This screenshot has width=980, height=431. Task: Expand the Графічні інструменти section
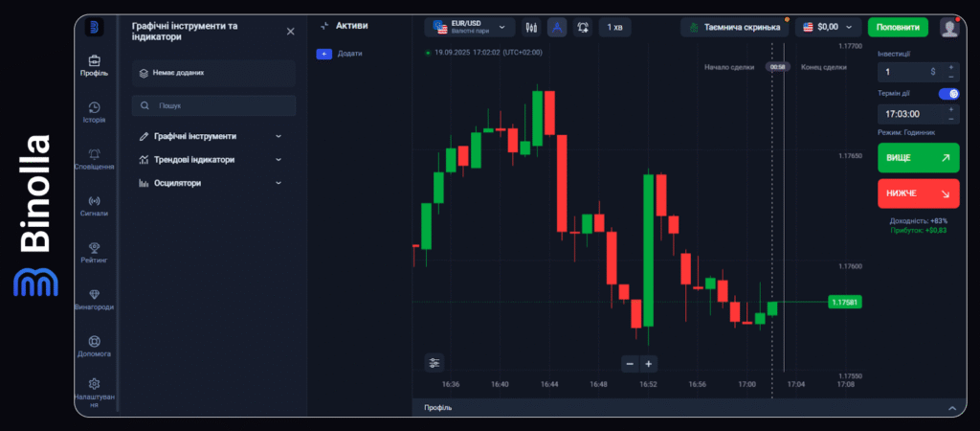coord(211,136)
